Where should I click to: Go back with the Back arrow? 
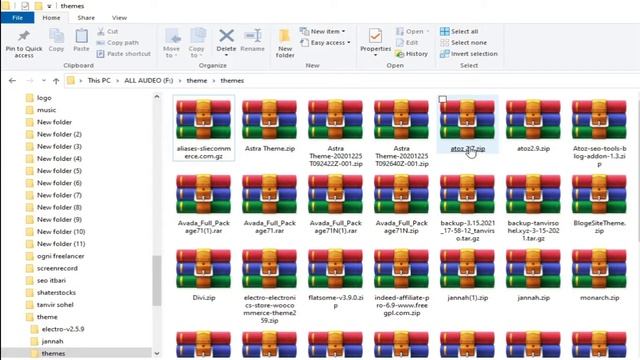pos(12,81)
